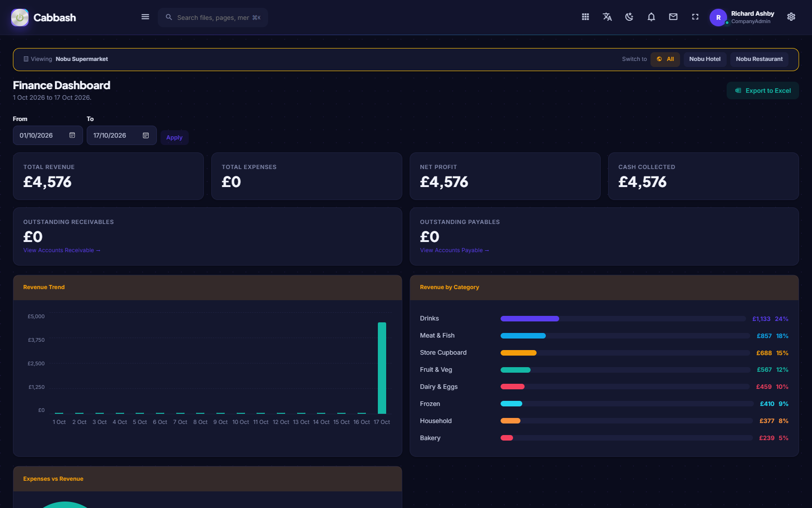The image size is (812, 508).
Task: Click the Meat & Fish progress bar
Action: (625, 336)
